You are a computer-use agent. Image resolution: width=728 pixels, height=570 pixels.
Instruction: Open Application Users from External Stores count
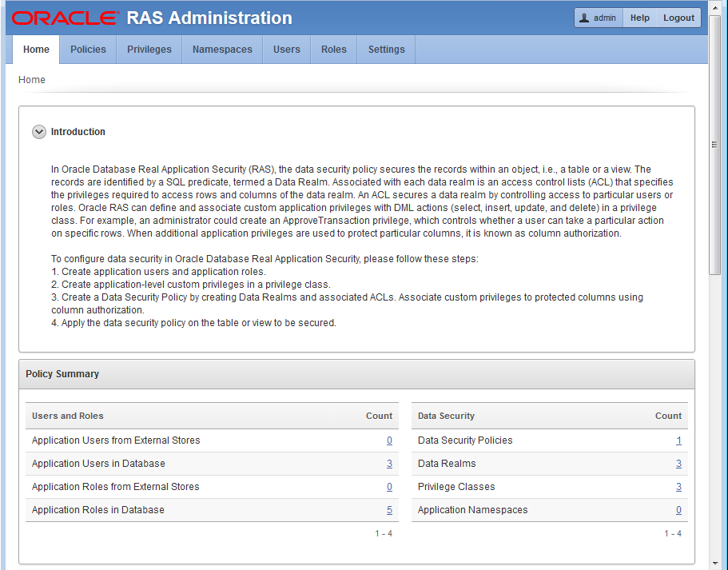tap(389, 440)
